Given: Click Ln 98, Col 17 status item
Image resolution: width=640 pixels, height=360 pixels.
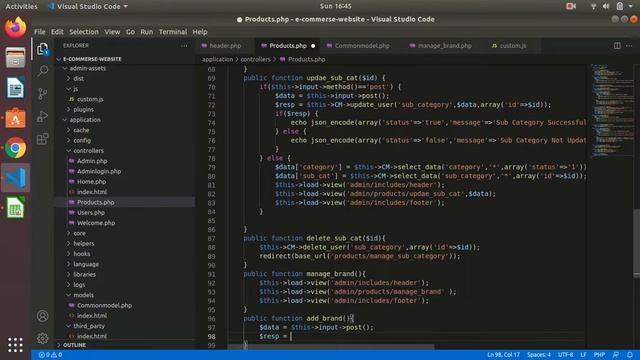Looking at the screenshot, I should coord(503,355).
